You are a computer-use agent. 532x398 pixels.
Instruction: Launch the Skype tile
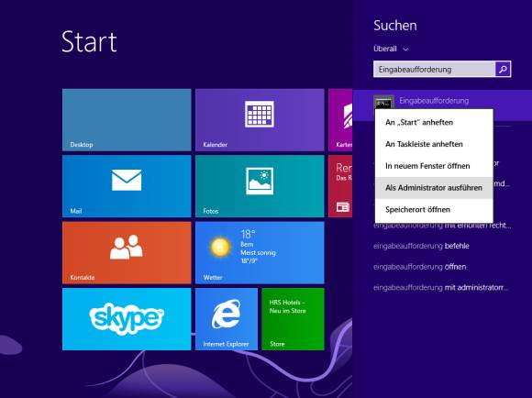(127, 319)
